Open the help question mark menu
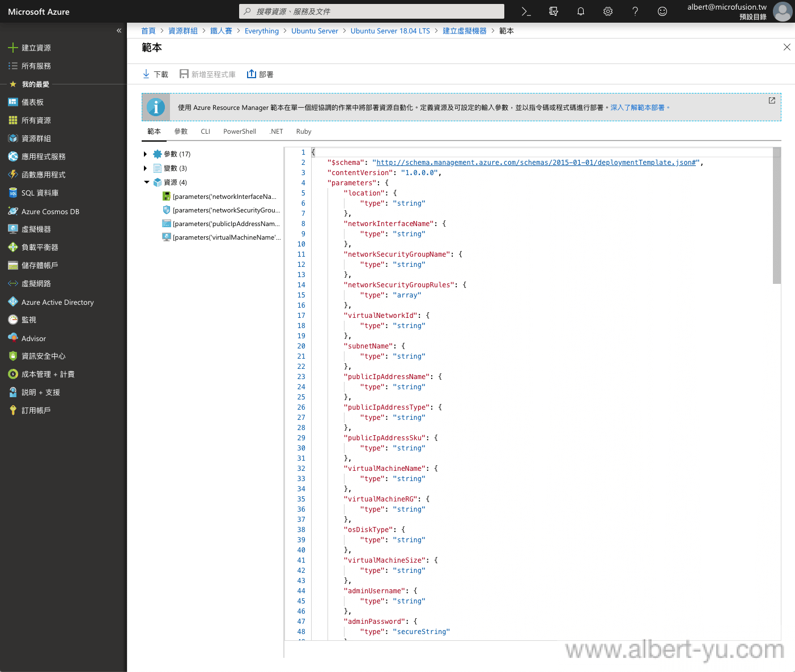Screen dimensions: 795x672 (635, 11)
